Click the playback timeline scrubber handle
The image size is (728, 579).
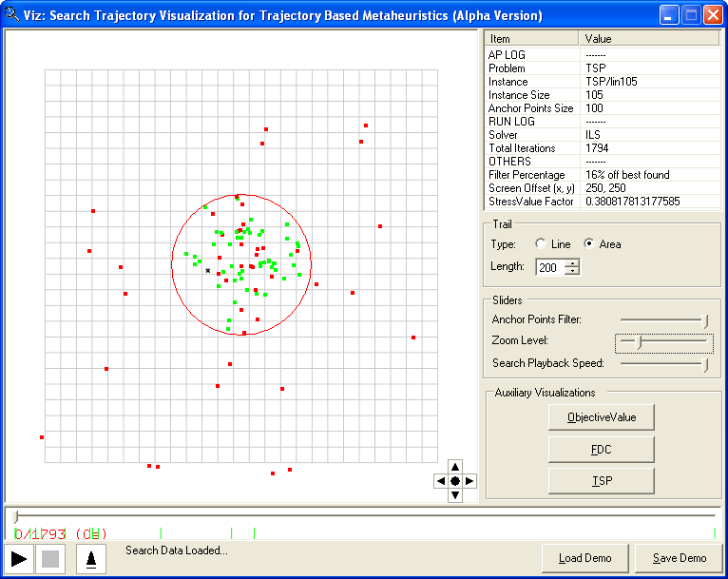pyautogui.click(x=16, y=516)
